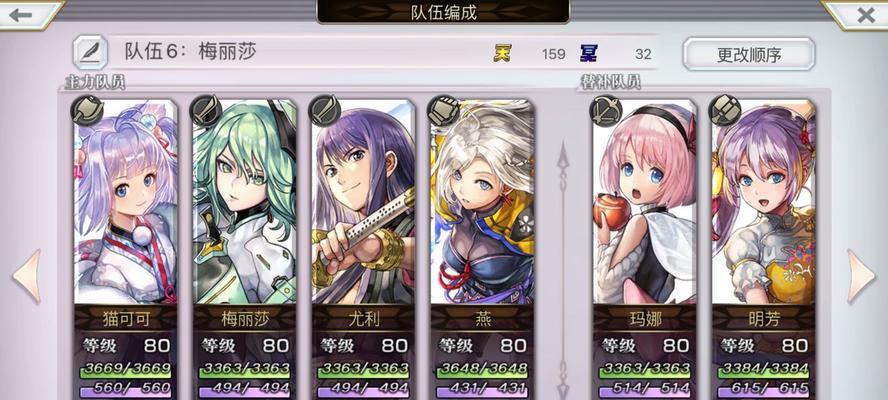The image size is (888, 400).
Task: Select 燕 character portrait
Action: [482, 202]
